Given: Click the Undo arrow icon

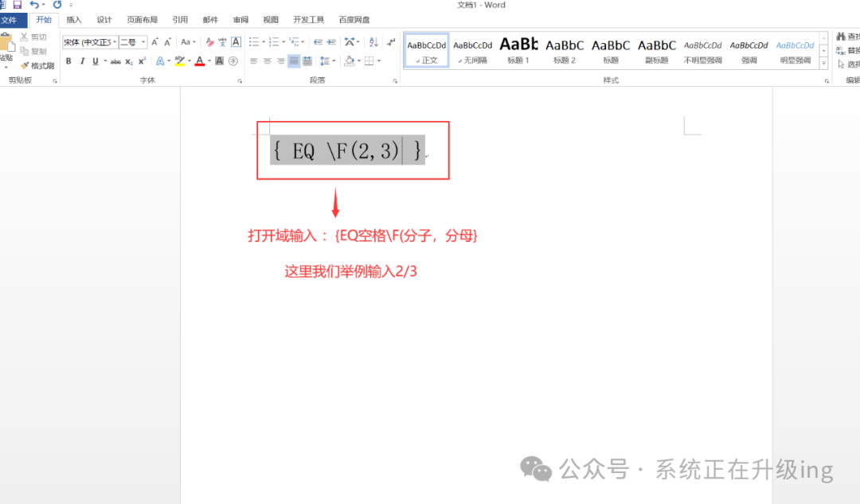Looking at the screenshot, I should (34, 5).
